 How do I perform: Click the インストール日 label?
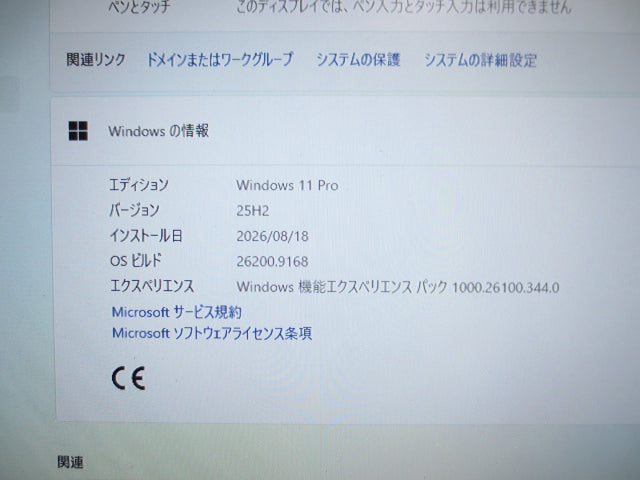point(146,236)
